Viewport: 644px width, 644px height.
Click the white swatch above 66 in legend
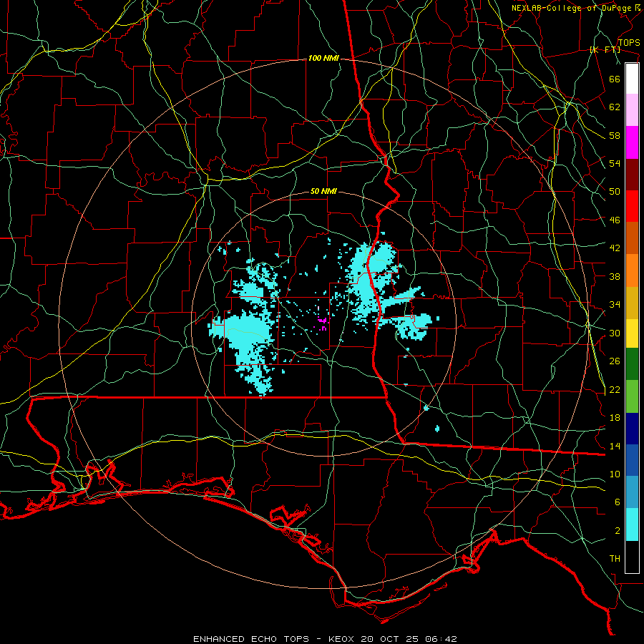[x=632, y=79]
